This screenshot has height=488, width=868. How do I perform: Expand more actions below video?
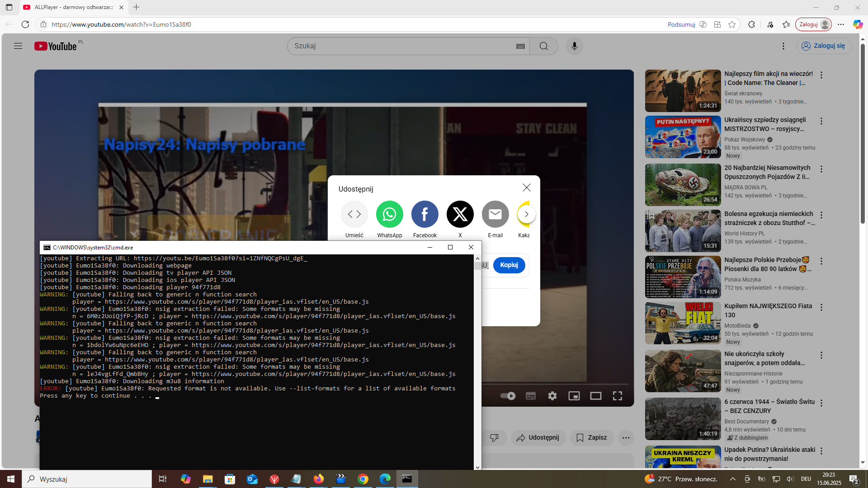(626, 437)
